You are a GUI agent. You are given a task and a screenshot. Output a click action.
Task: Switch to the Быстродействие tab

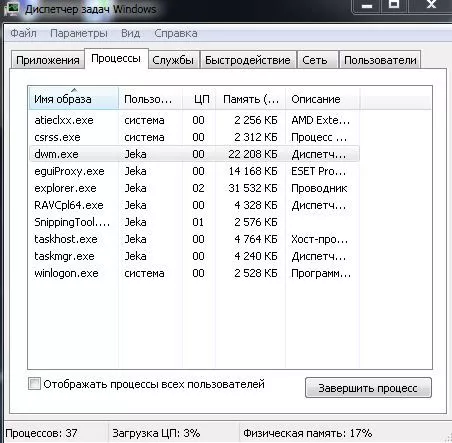click(248, 60)
